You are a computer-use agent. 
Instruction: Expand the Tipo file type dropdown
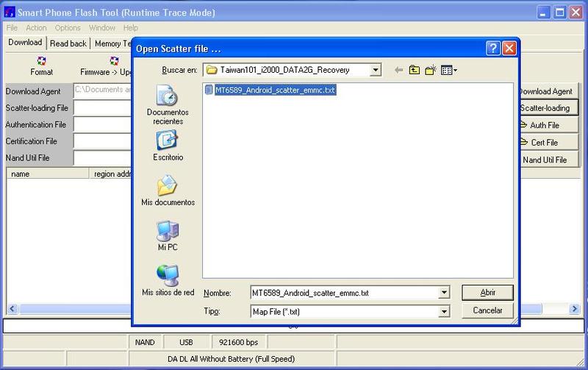point(444,311)
